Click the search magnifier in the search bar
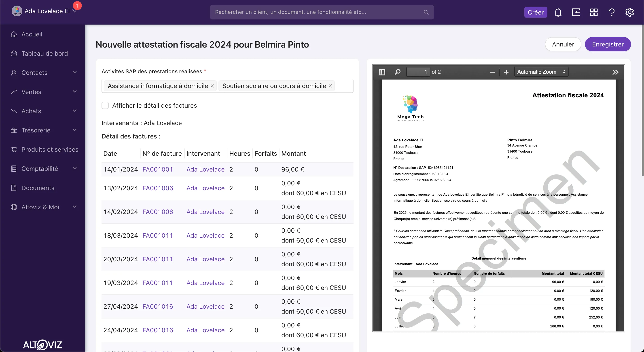Screen dimensions: 644x352 click(426, 12)
